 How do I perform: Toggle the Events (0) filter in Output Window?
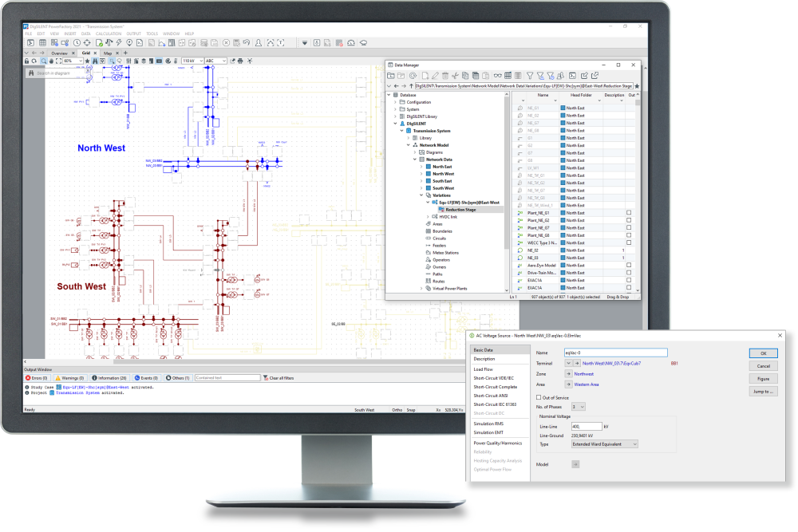pyautogui.click(x=147, y=378)
